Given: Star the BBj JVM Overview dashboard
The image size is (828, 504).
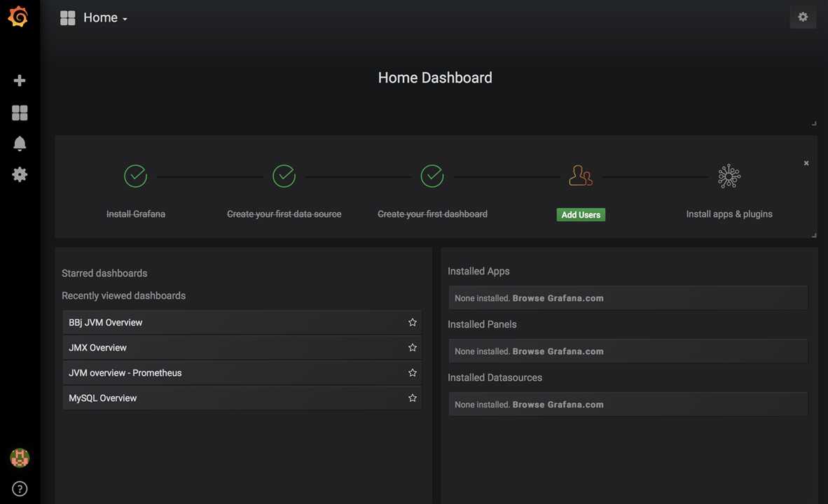Looking at the screenshot, I should [413, 322].
